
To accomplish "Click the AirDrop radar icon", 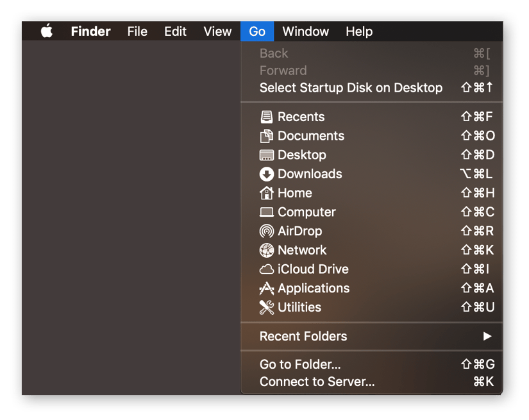I will (x=267, y=231).
